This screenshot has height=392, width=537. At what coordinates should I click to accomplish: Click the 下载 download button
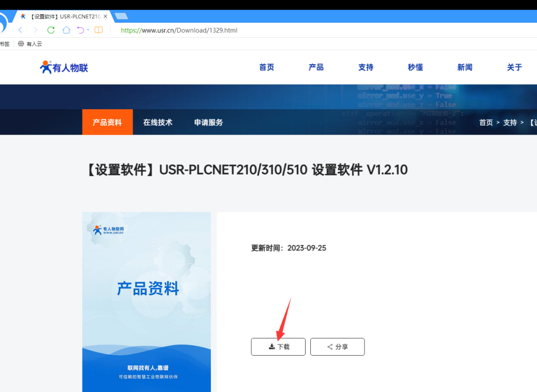click(278, 347)
